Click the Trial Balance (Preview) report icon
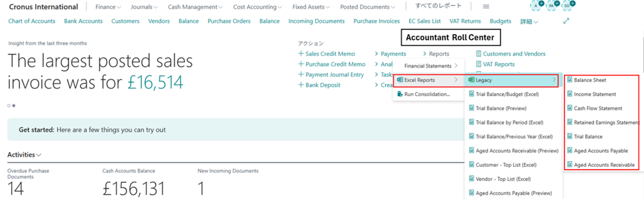This screenshot has height=199, width=644. (472, 108)
